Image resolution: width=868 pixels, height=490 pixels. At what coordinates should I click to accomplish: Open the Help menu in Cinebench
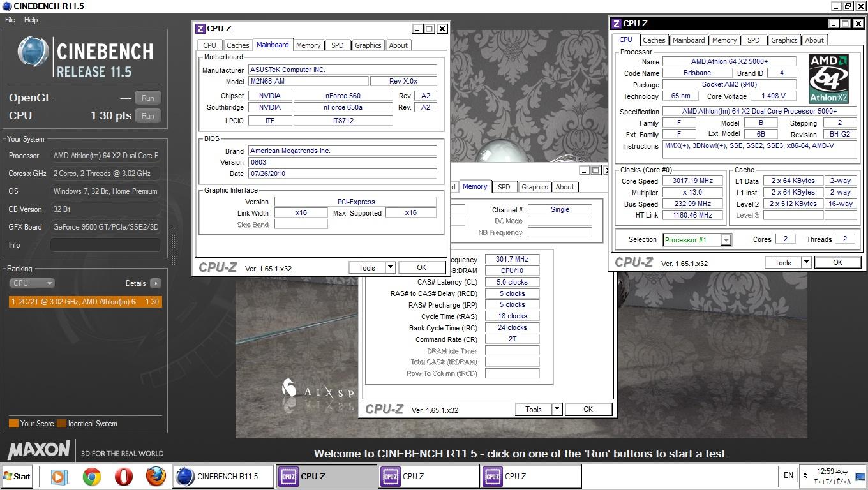click(x=31, y=20)
